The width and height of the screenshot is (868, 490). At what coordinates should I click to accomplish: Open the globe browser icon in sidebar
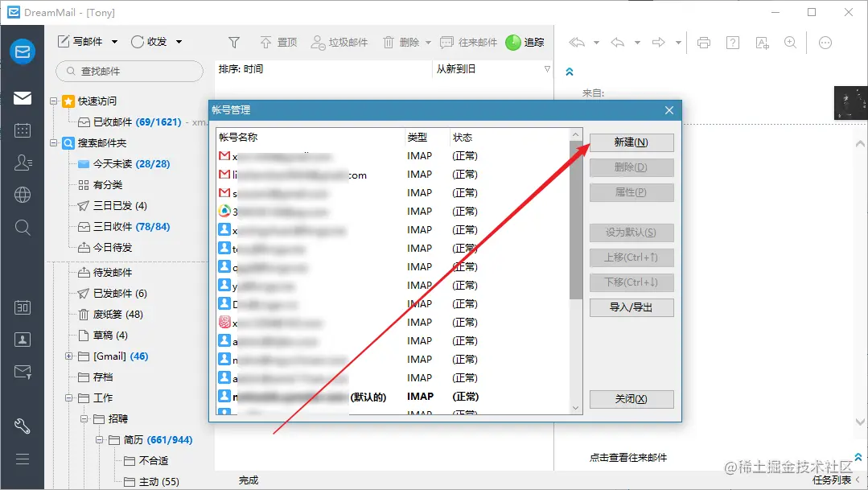[23, 195]
